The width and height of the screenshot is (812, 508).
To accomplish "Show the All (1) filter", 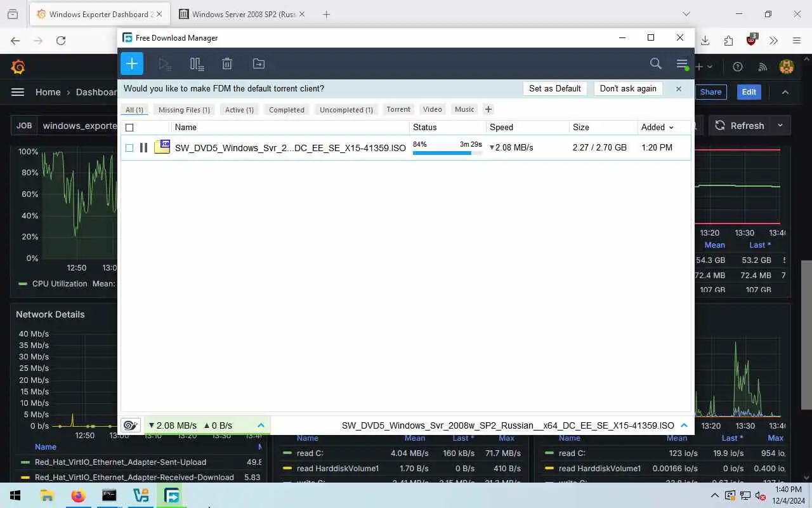I will [134, 110].
